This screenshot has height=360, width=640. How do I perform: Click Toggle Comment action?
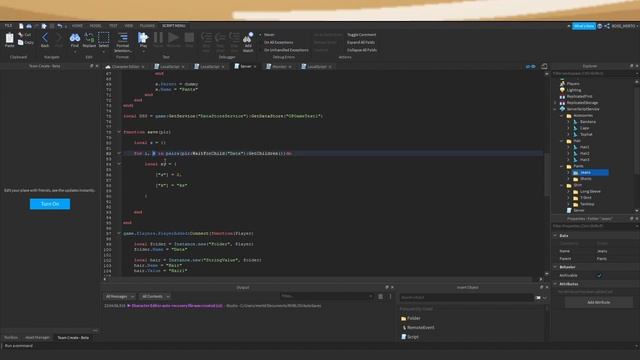[361, 35]
